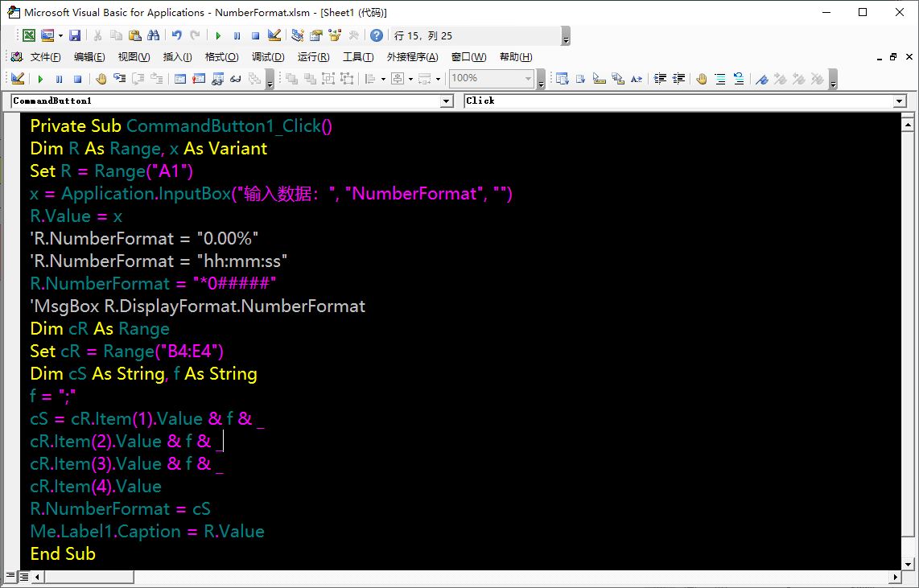919x588 pixels.
Task: Click the code scrollbar's down arrow
Action: pyautogui.click(x=908, y=565)
